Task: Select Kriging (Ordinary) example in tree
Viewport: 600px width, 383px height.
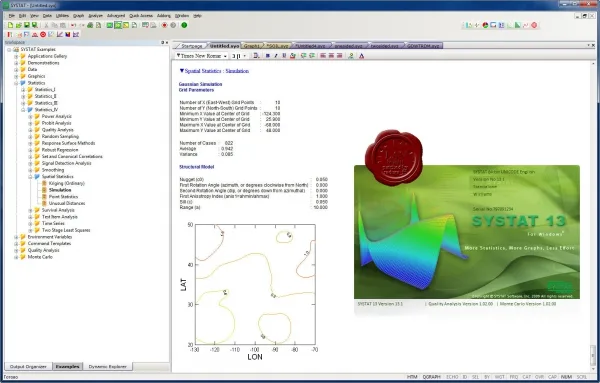Action: pos(67,183)
